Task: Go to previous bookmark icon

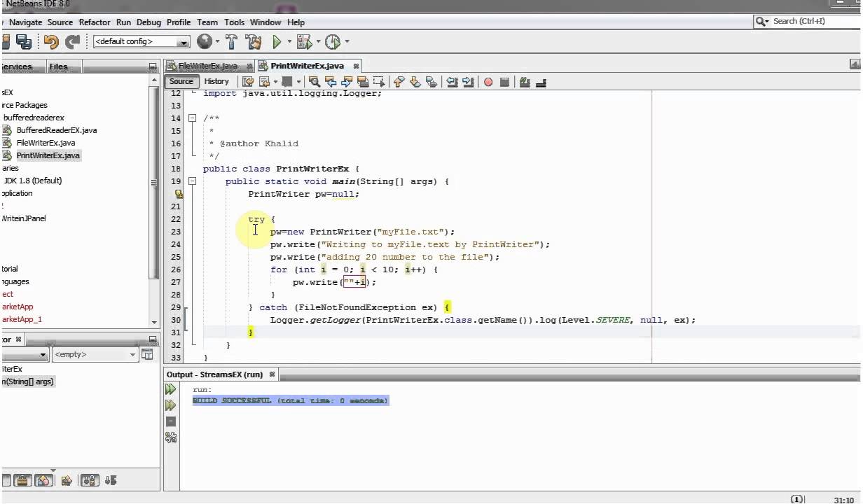Action: [x=398, y=82]
